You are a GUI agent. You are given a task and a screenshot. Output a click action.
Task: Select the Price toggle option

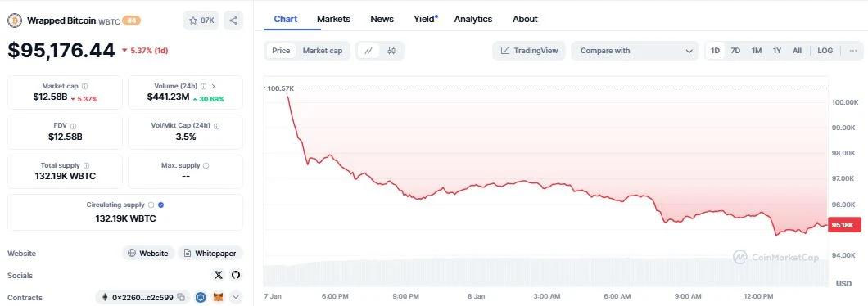(x=281, y=51)
